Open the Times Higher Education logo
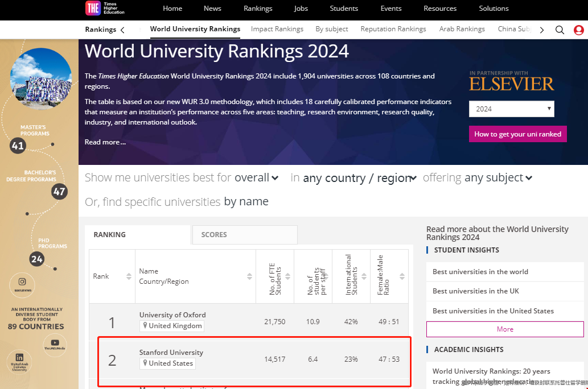 [x=105, y=8]
